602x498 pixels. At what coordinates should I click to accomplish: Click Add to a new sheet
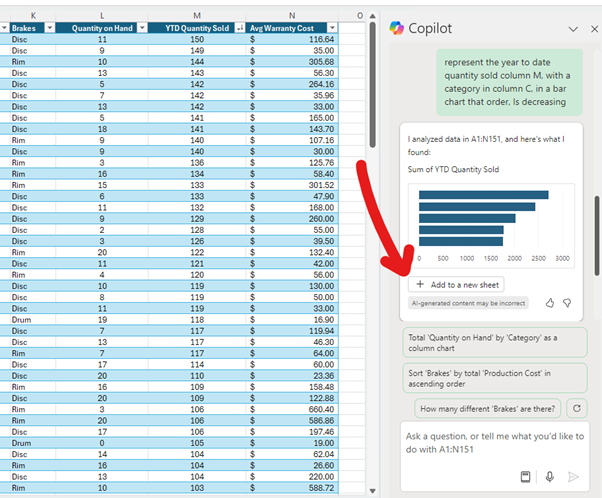click(456, 285)
